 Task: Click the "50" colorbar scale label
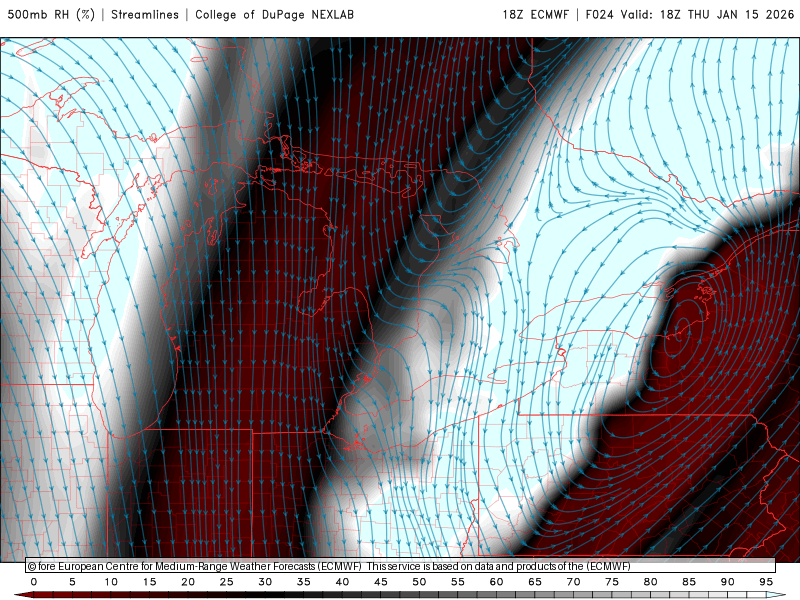(x=419, y=582)
